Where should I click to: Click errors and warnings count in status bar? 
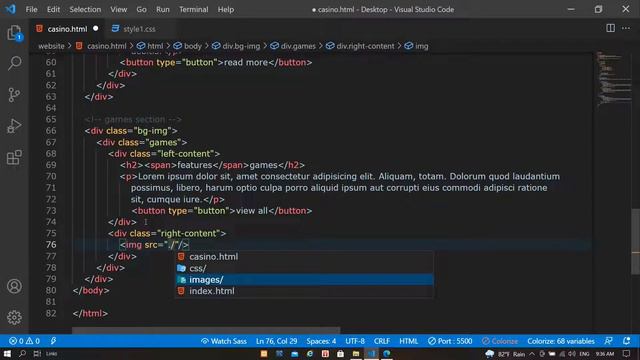point(25,341)
